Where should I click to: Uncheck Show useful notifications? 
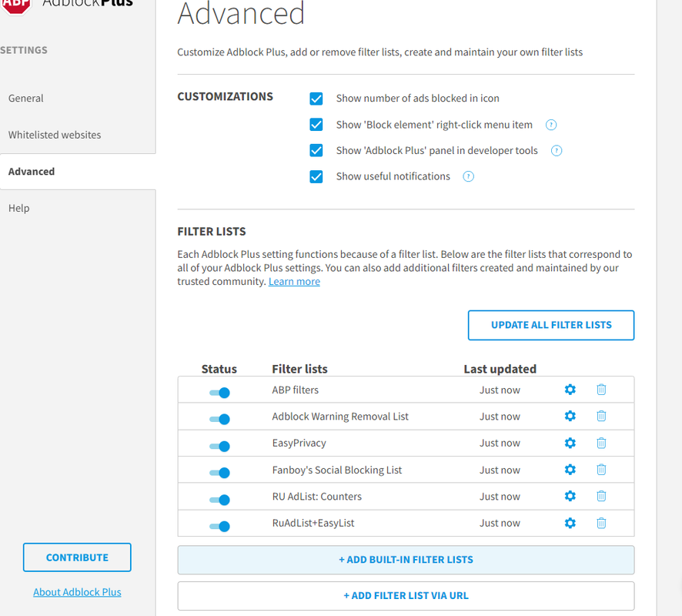pos(316,176)
